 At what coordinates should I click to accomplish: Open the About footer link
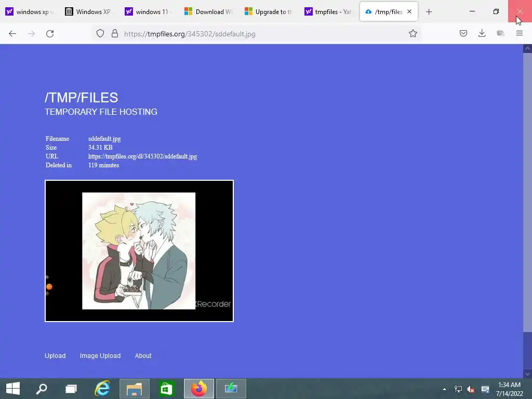point(143,356)
